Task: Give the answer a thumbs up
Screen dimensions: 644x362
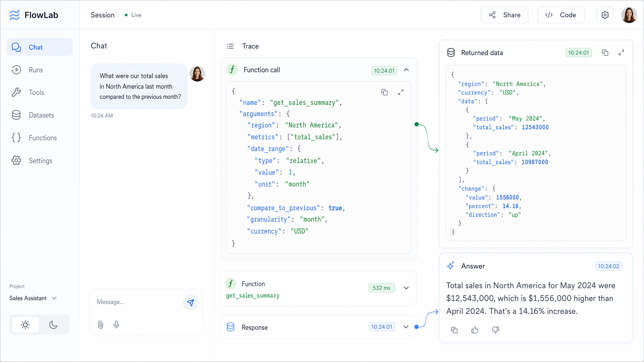Action: (x=475, y=330)
